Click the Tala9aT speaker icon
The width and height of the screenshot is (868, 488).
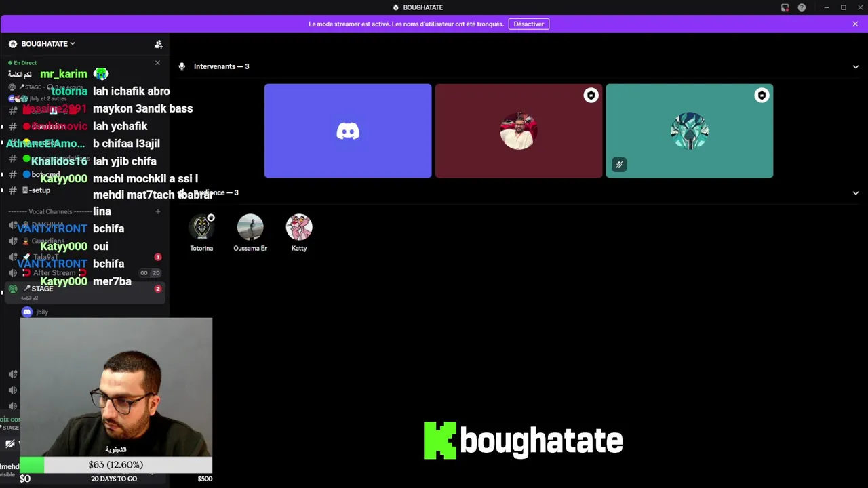13,257
